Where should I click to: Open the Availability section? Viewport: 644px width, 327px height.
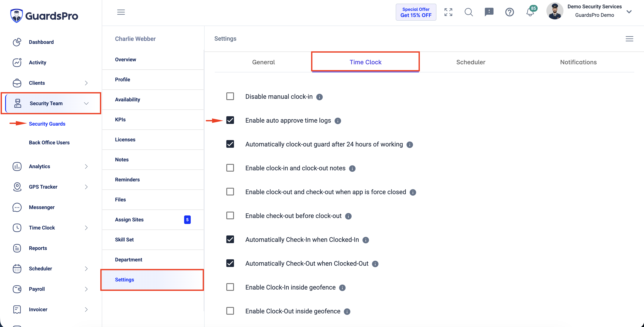153,99
